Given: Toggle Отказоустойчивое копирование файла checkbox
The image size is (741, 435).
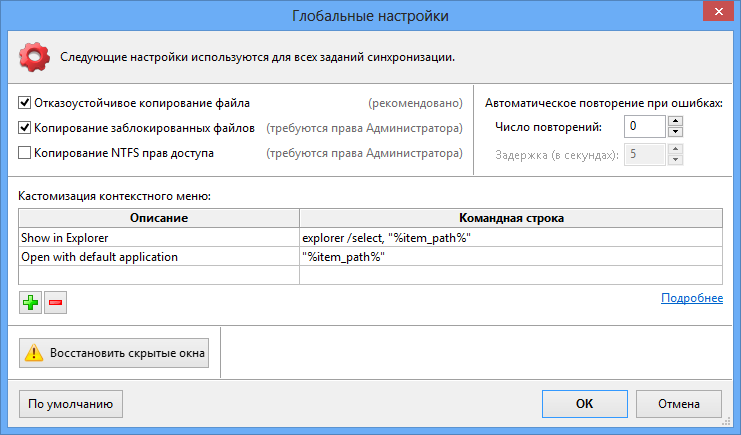Looking at the screenshot, I should coord(25,103).
